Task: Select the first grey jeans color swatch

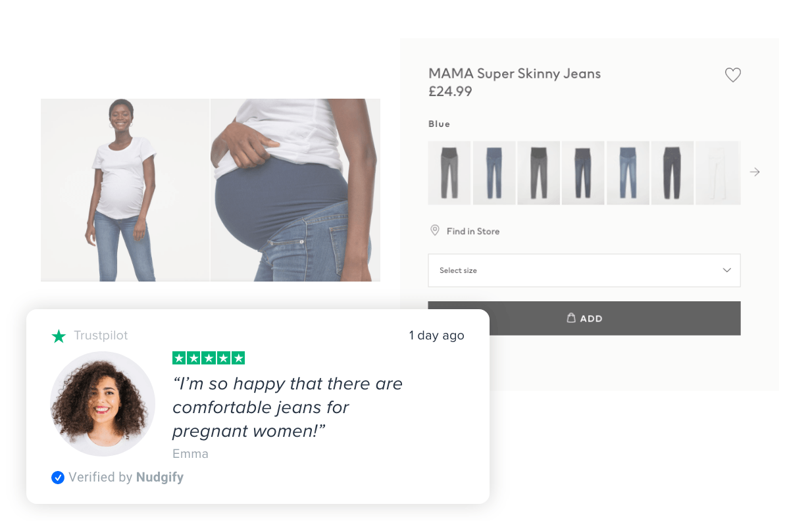Action: tap(449, 173)
